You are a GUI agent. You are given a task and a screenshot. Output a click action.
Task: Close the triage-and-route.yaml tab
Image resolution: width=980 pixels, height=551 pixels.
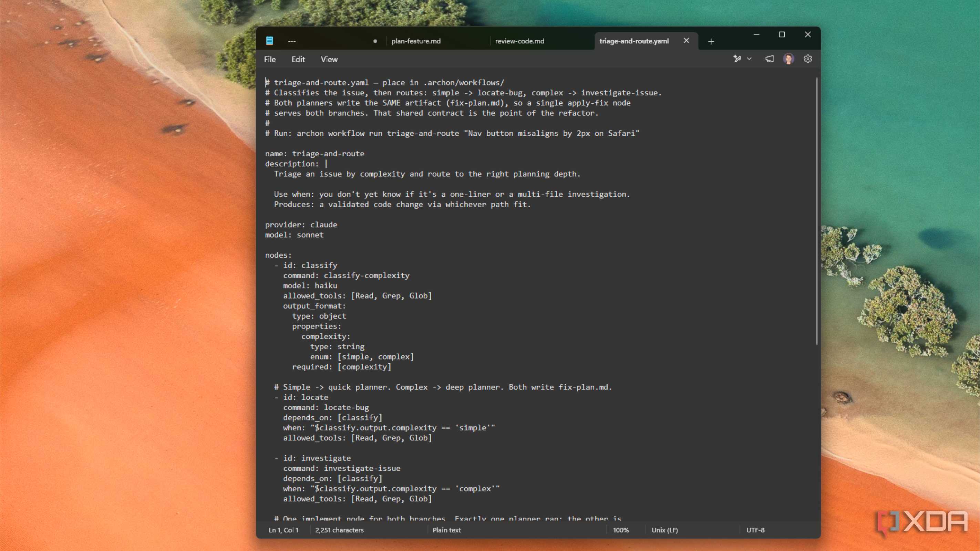coord(686,41)
